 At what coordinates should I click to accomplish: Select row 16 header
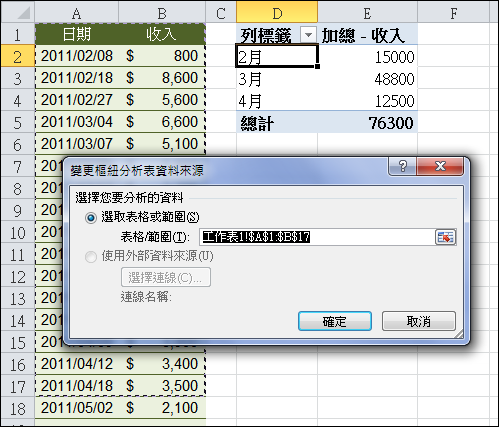coord(18,364)
